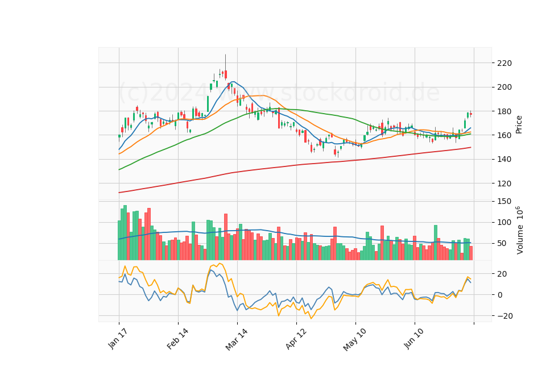This screenshot has width=546, height=392.
Task: Click the 120 price axis value
Action: pyautogui.click(x=504, y=184)
